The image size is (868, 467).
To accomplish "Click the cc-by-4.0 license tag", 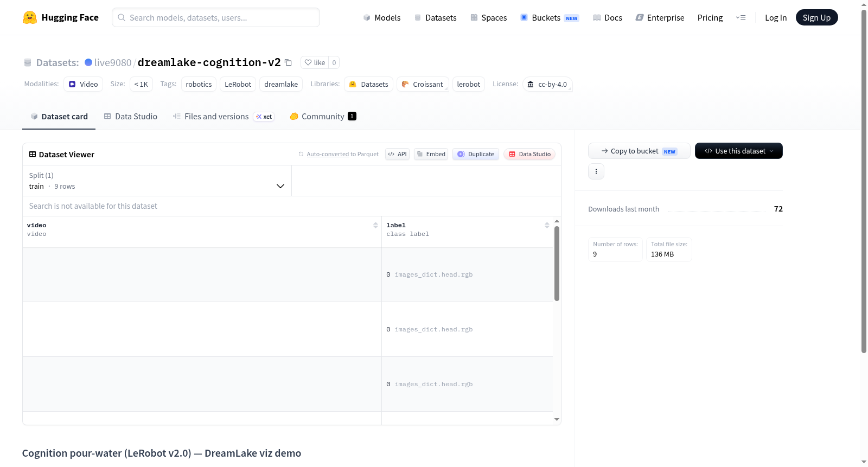I will pyautogui.click(x=547, y=84).
